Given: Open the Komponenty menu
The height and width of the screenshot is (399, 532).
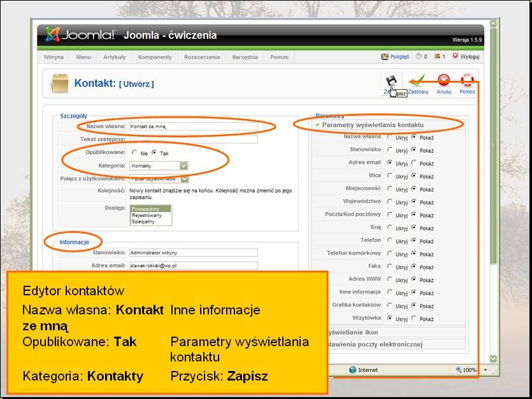Looking at the screenshot, I should [x=155, y=57].
